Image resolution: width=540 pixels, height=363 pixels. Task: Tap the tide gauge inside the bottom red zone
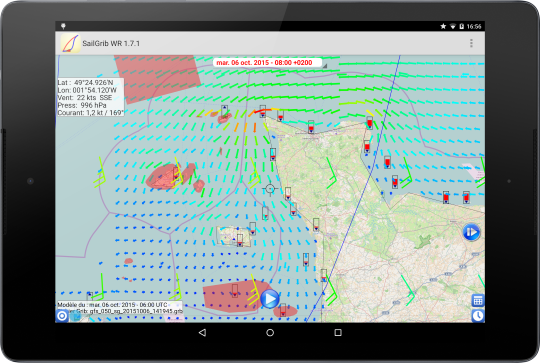235,291
